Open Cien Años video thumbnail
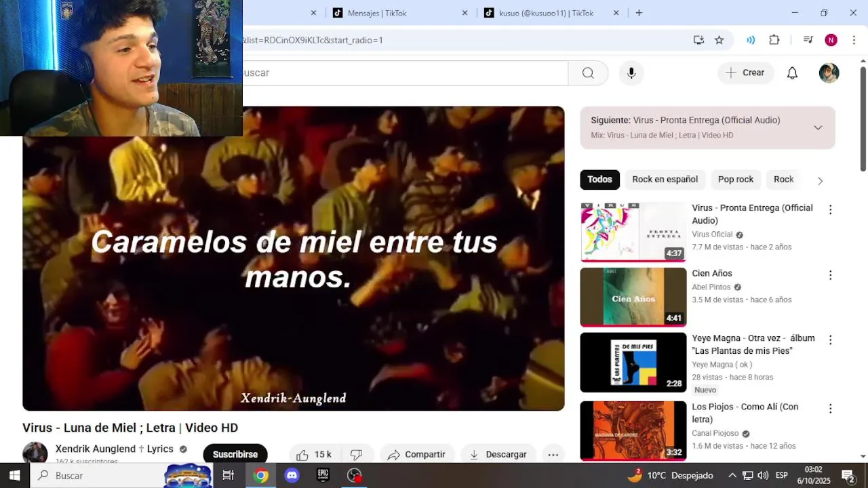This screenshot has height=488, width=868. tap(633, 297)
